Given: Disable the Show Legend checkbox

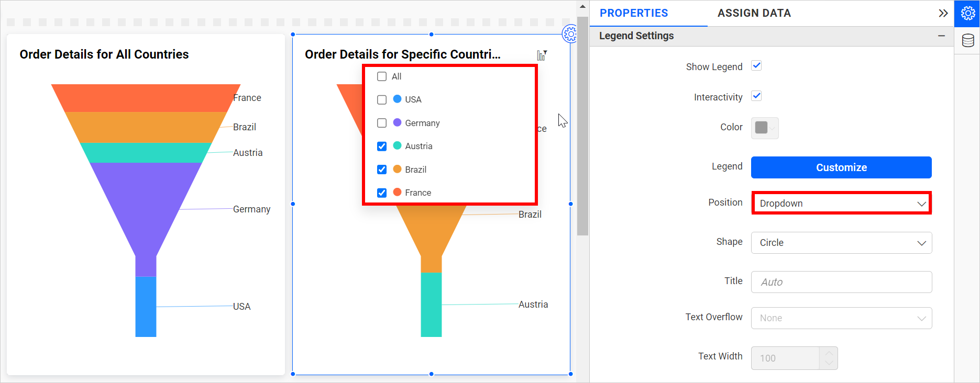Looking at the screenshot, I should point(756,66).
